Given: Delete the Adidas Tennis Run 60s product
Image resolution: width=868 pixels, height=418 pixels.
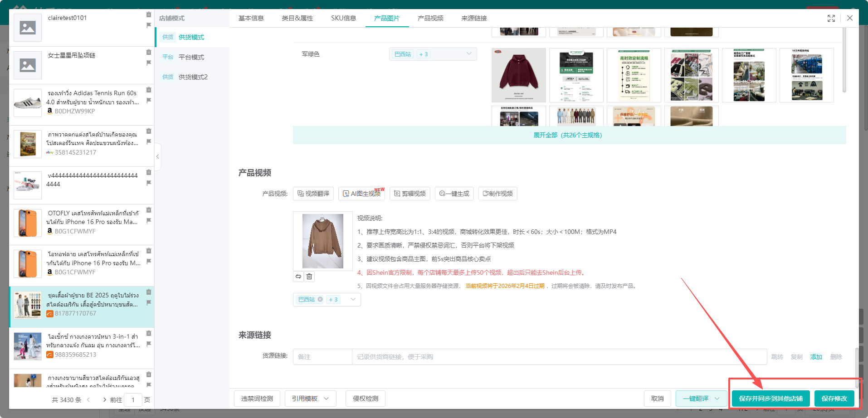Looking at the screenshot, I should (149, 90).
